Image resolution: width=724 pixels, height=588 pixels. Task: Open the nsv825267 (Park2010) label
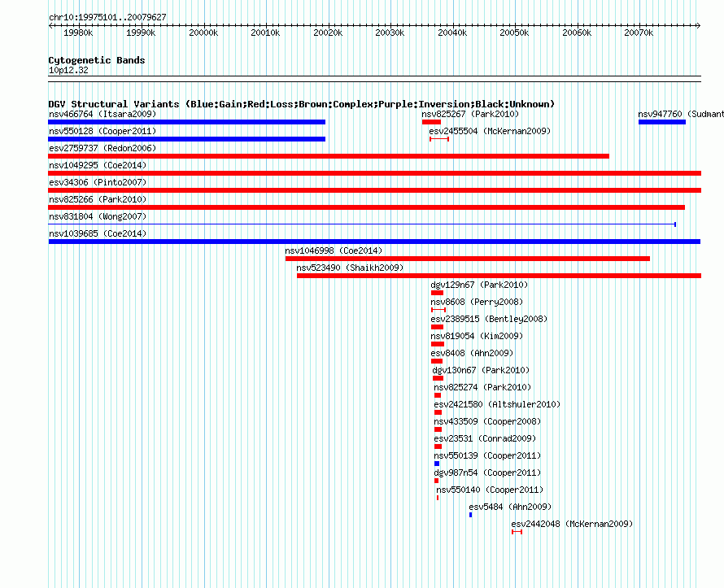470,114
